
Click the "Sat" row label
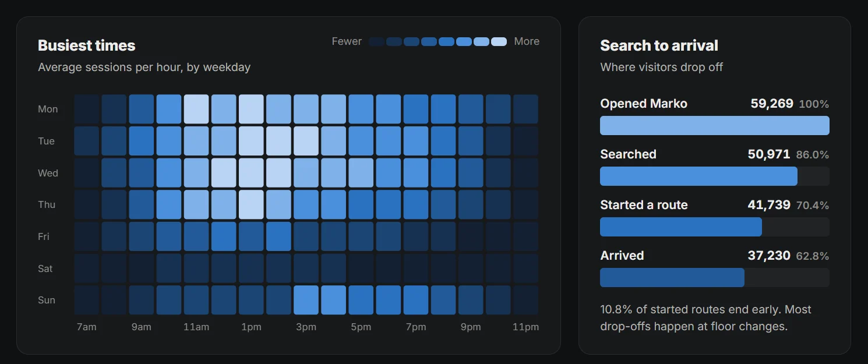point(45,268)
